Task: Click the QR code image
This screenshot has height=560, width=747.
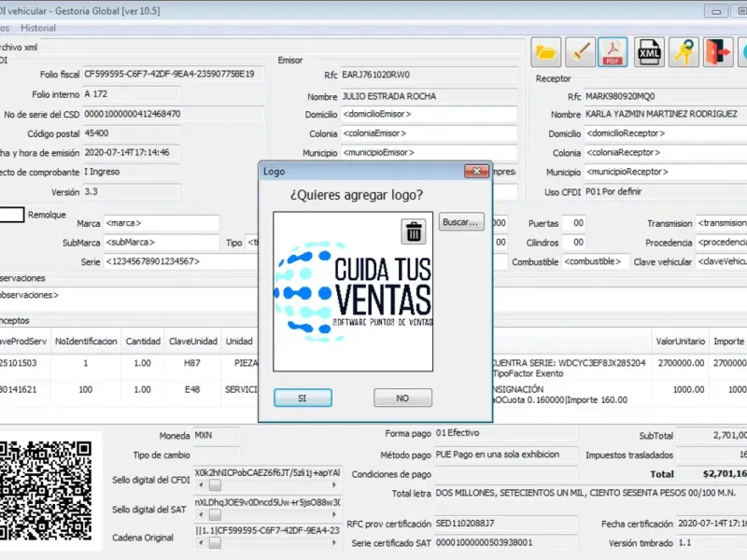Action: 46,491
